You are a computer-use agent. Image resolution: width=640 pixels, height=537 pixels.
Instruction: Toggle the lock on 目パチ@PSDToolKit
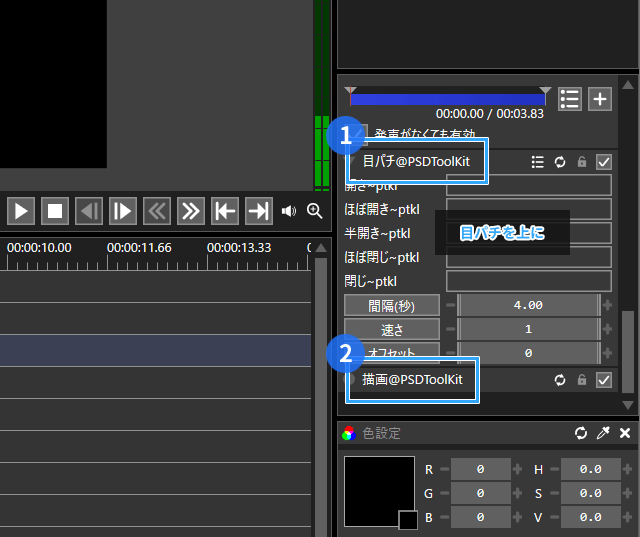[582, 161]
